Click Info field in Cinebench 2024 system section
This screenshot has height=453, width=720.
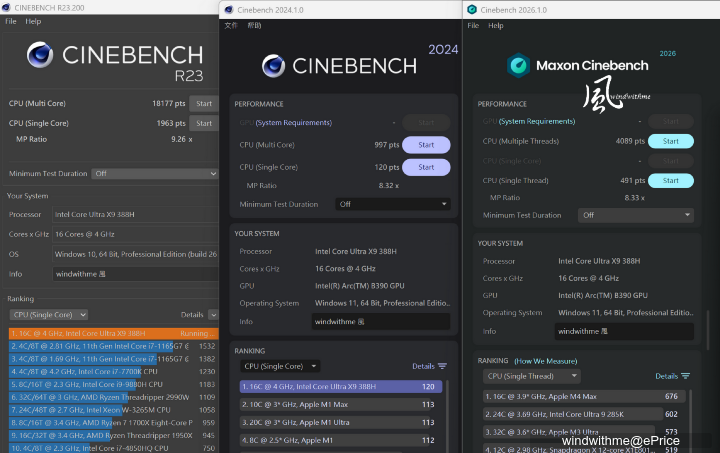point(381,322)
